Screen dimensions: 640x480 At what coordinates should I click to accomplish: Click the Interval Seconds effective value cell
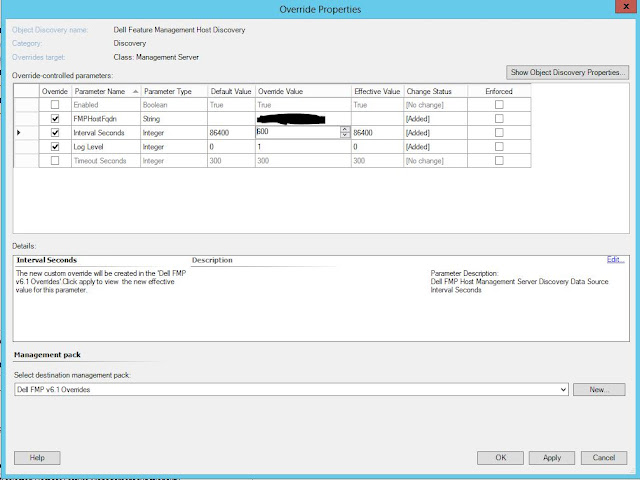(x=378, y=133)
